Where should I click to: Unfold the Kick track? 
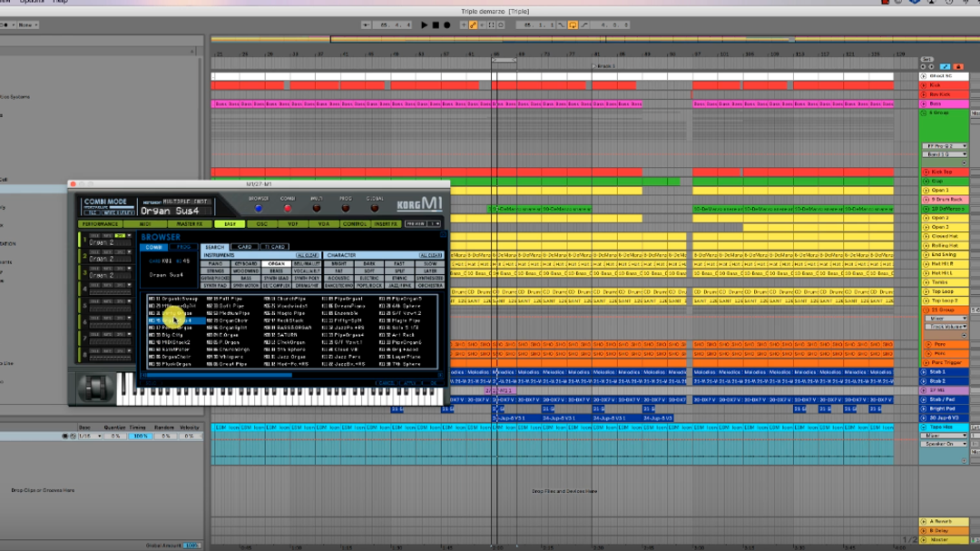coord(925,85)
